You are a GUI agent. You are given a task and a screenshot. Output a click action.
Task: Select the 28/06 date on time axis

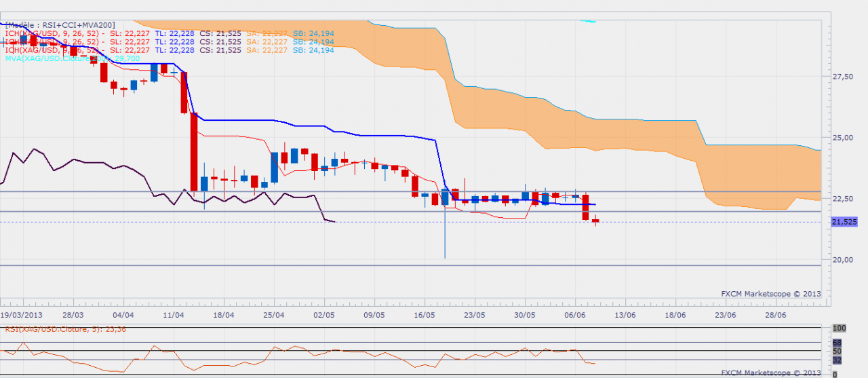(775, 316)
